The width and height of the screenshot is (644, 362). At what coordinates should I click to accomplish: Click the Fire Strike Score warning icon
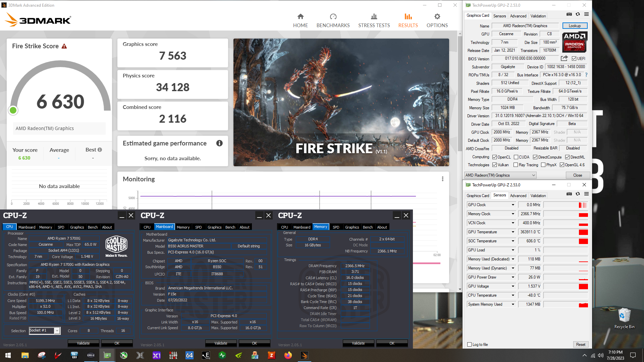[x=64, y=46]
